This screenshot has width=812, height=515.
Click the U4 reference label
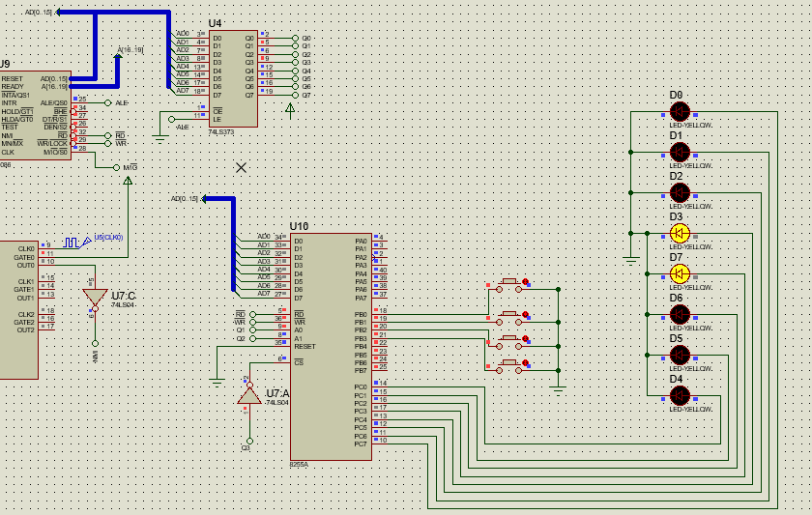[215, 23]
